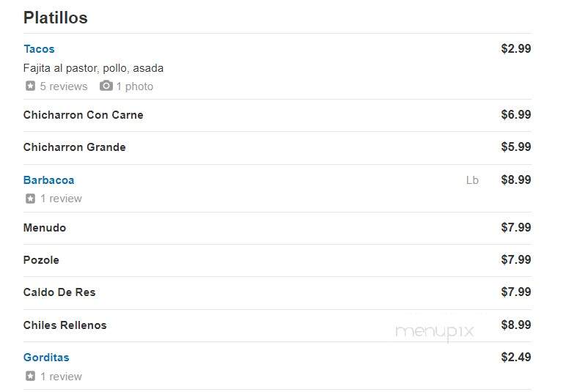
Task: Read the 1 review under Barbacoa
Action: [x=61, y=199]
